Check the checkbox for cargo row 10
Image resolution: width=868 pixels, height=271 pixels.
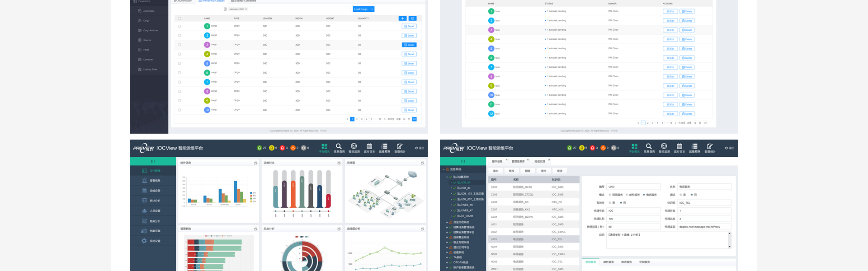[x=179, y=110]
